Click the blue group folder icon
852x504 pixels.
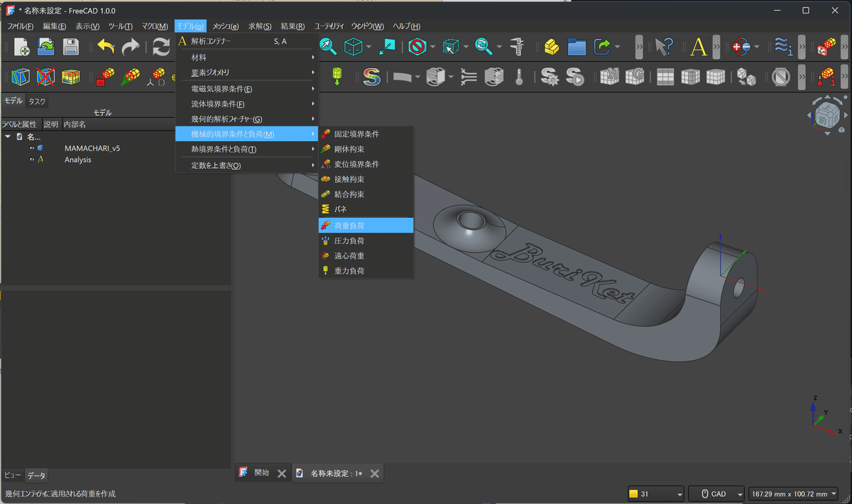[577, 47]
